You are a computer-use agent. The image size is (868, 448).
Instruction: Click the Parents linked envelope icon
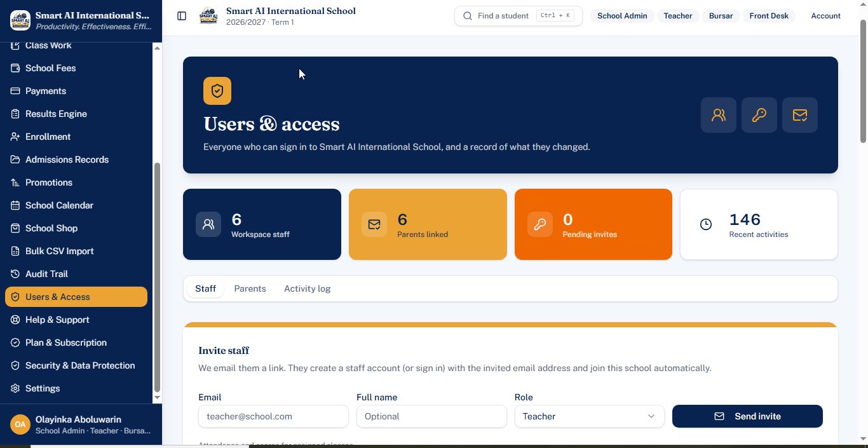tap(374, 224)
